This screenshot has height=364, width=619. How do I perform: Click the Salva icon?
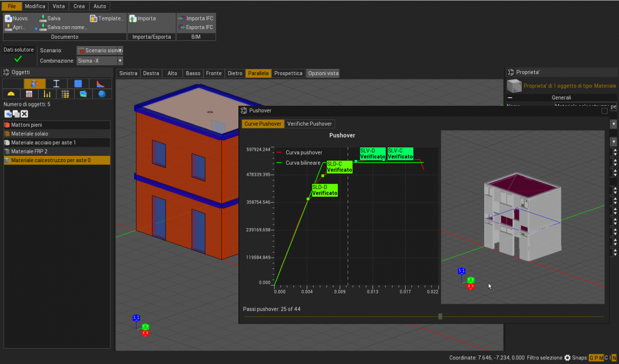point(43,18)
